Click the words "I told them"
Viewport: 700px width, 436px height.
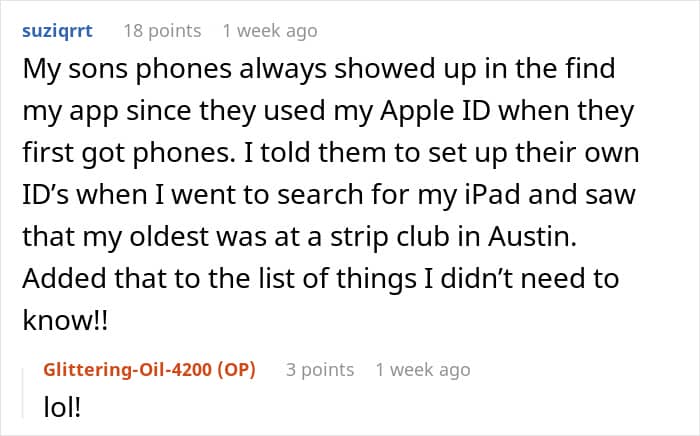[x=315, y=153]
